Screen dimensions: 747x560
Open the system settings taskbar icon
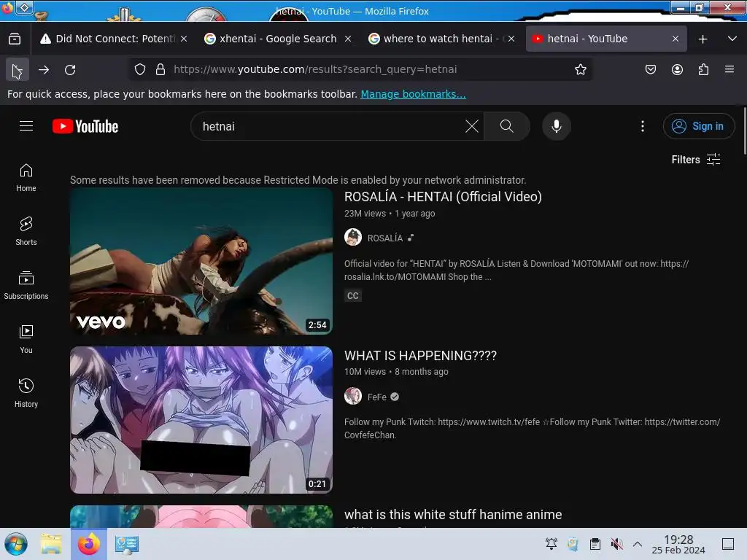coord(127,544)
